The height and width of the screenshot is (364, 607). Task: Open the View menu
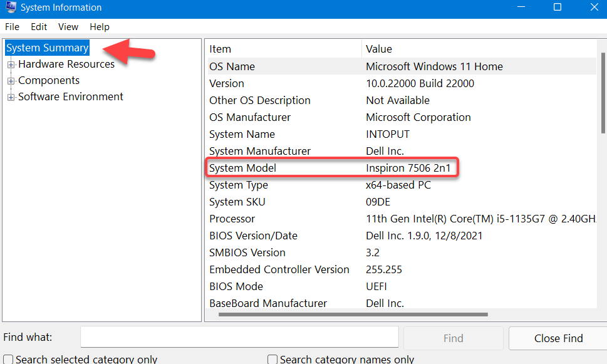click(68, 27)
